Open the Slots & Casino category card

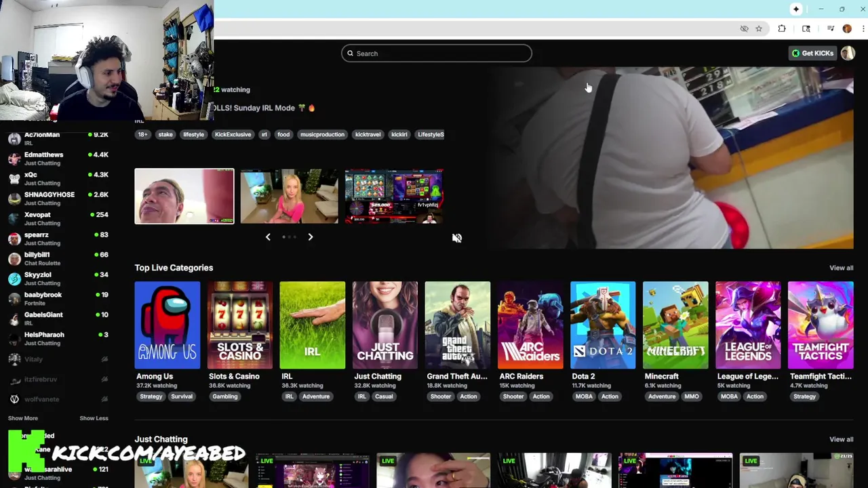pos(240,325)
